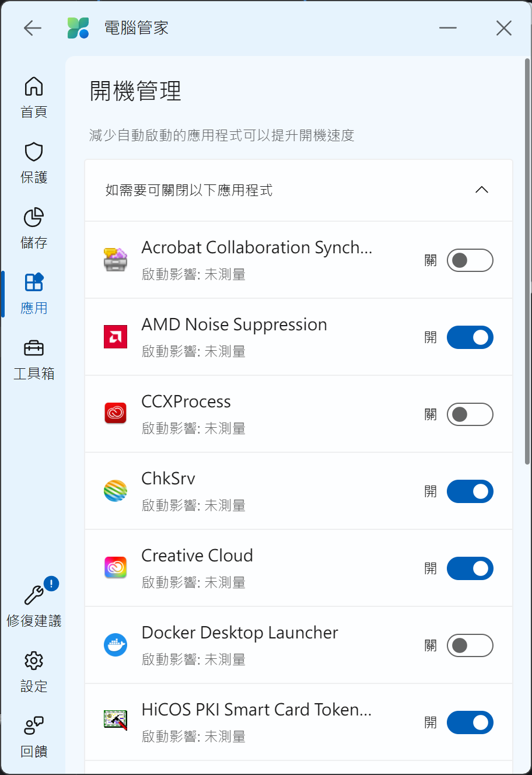Click the vertical scrollbar on the right
This screenshot has width=532, height=775.
click(527, 263)
